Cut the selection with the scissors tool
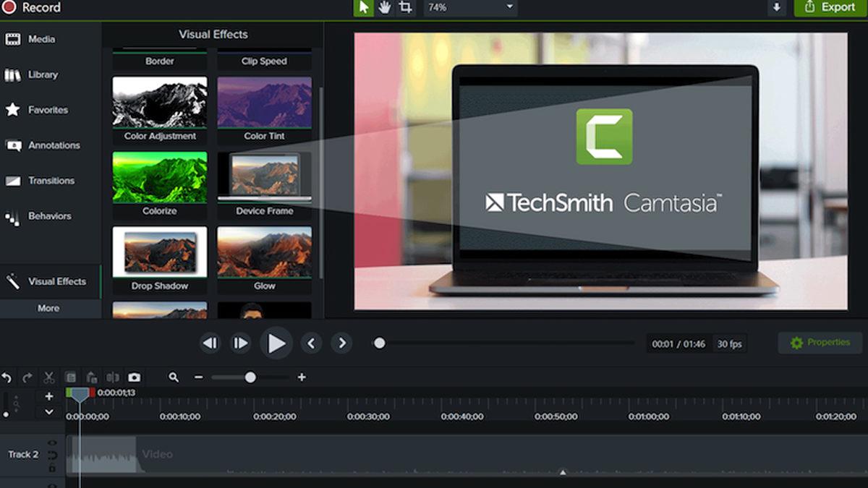 point(48,377)
